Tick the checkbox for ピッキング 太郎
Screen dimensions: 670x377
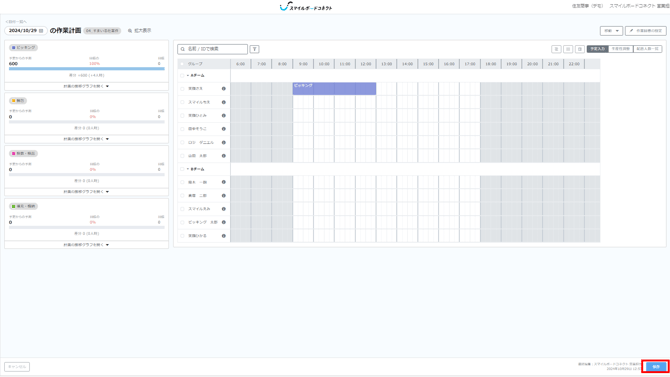click(x=182, y=222)
